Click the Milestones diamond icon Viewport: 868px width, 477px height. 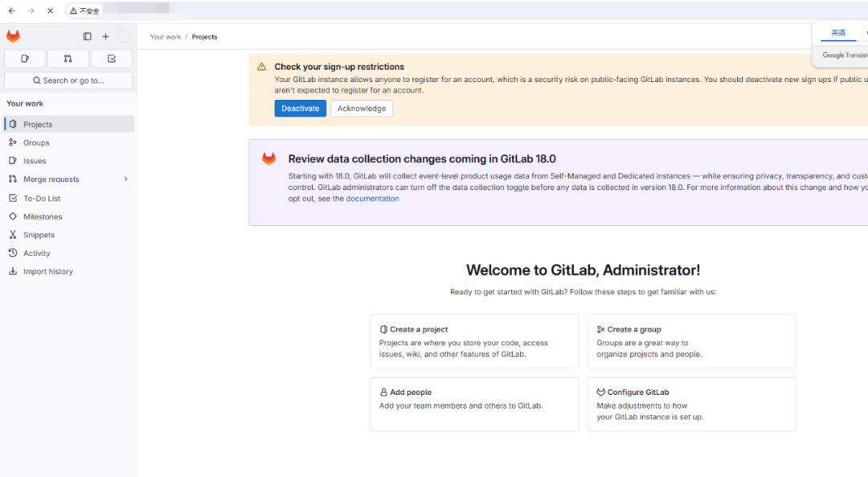(13, 216)
